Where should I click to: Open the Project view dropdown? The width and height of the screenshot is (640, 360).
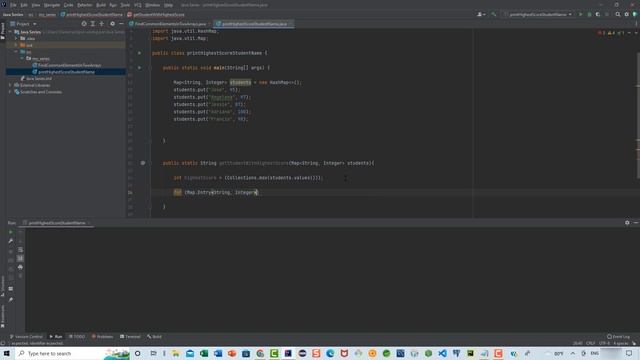click(26, 24)
